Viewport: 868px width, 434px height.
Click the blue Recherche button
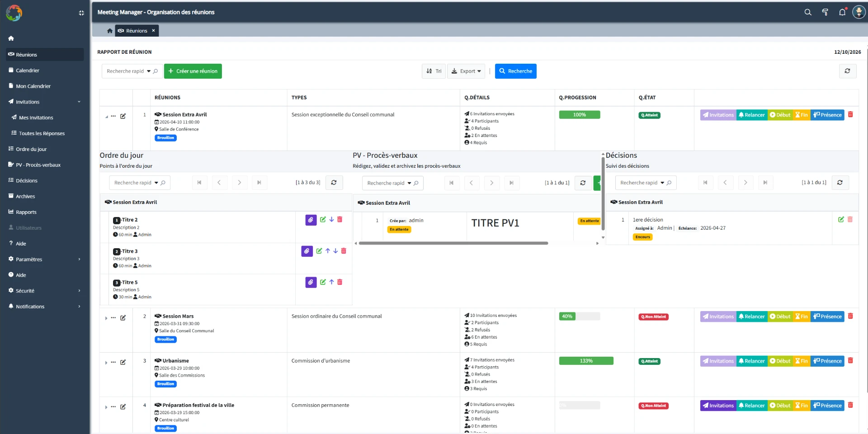pyautogui.click(x=516, y=71)
